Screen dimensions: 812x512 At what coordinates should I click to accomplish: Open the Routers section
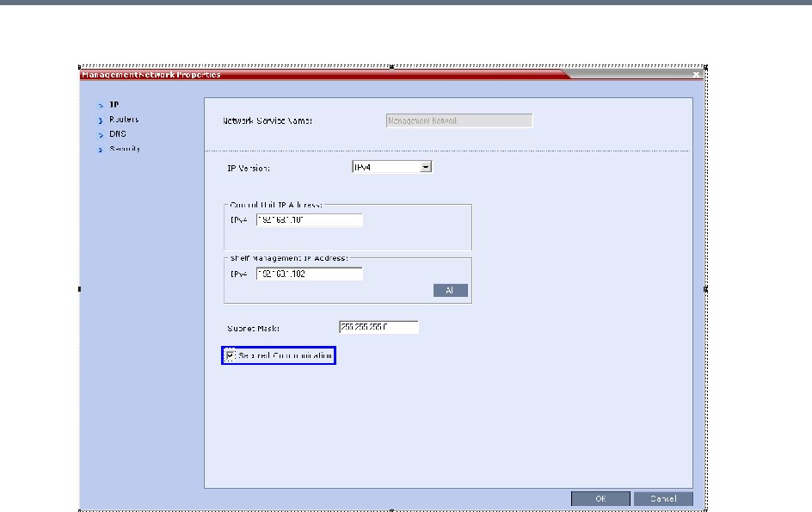[x=124, y=120]
